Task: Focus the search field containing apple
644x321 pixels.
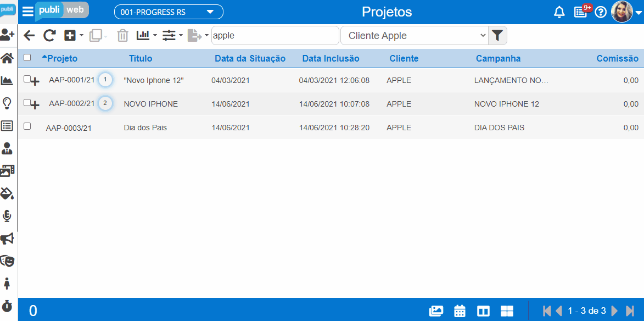Action: (275, 36)
